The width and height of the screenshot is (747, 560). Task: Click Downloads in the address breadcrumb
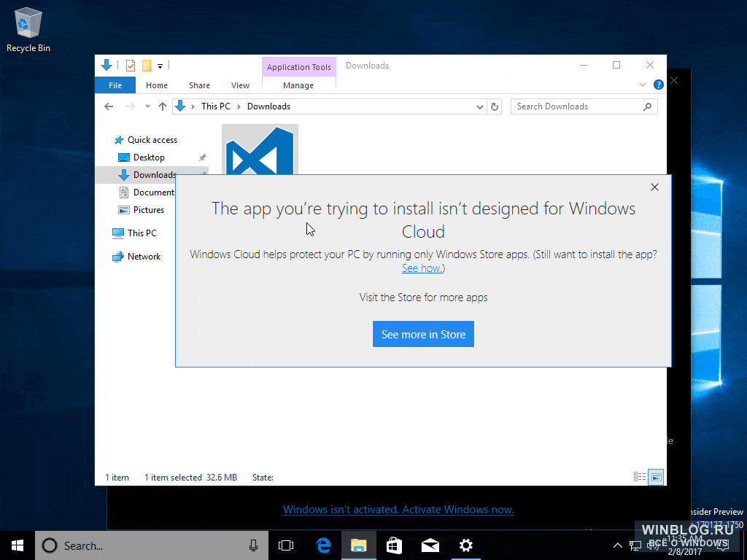(x=268, y=106)
